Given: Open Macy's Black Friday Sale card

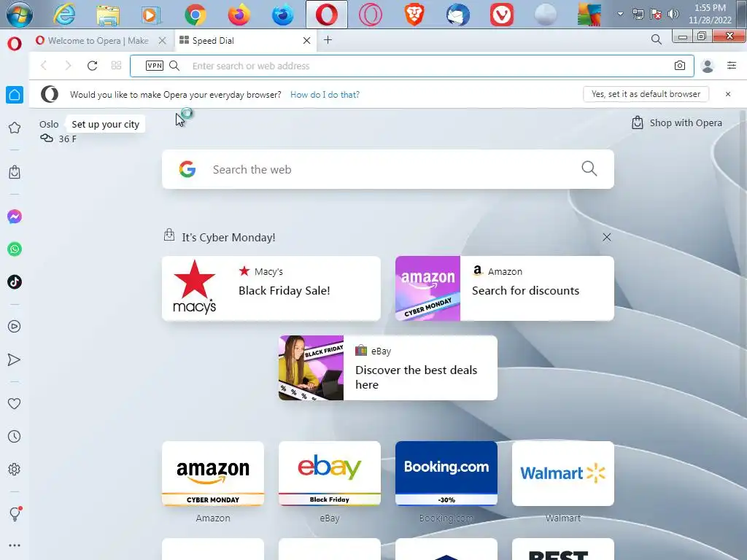Looking at the screenshot, I should tap(271, 289).
